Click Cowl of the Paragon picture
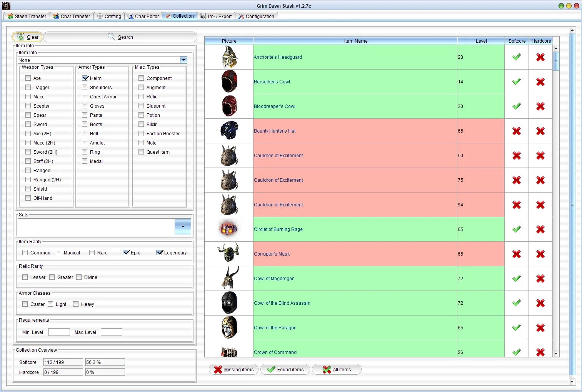Viewport: 582px width, 392px height. click(x=229, y=327)
